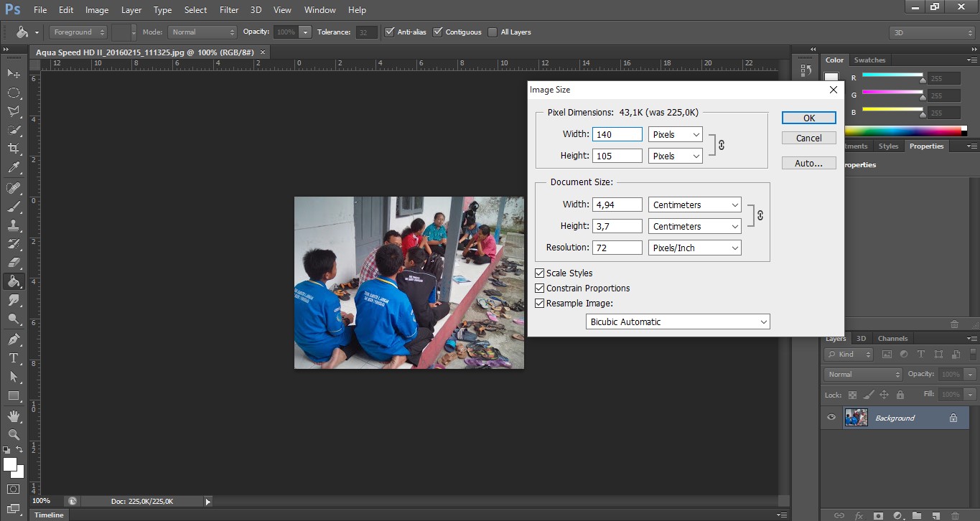Screen dimensions: 980x521
Task: Click the color spectrum ramp
Action: coord(906,131)
